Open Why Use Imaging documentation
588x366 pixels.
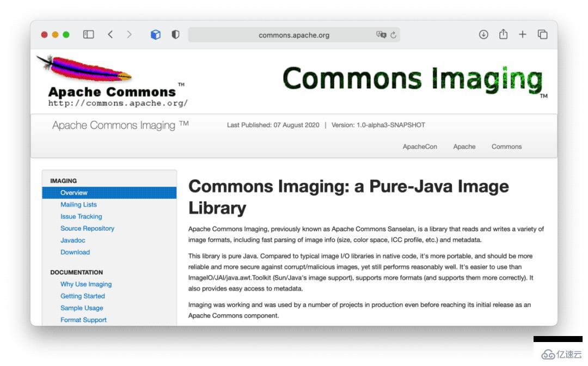[86, 284]
